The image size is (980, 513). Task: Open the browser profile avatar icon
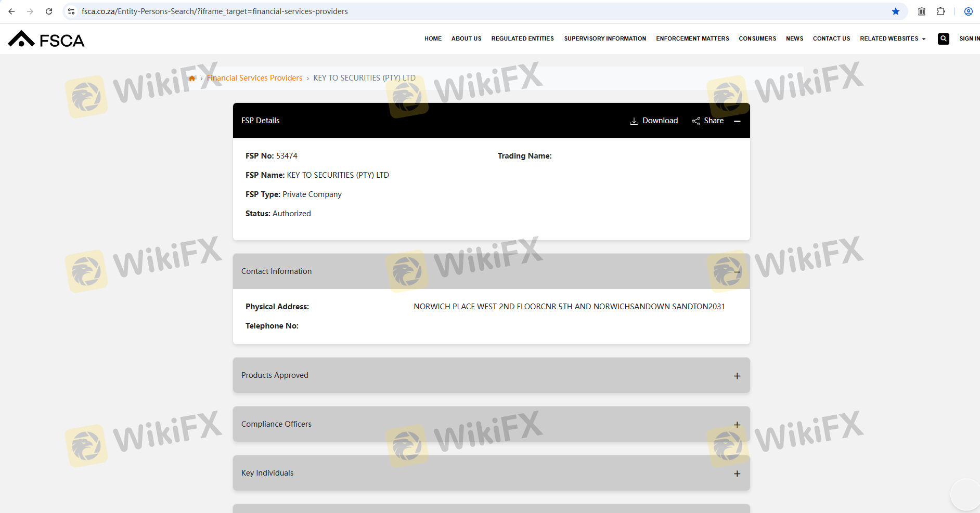coord(969,11)
